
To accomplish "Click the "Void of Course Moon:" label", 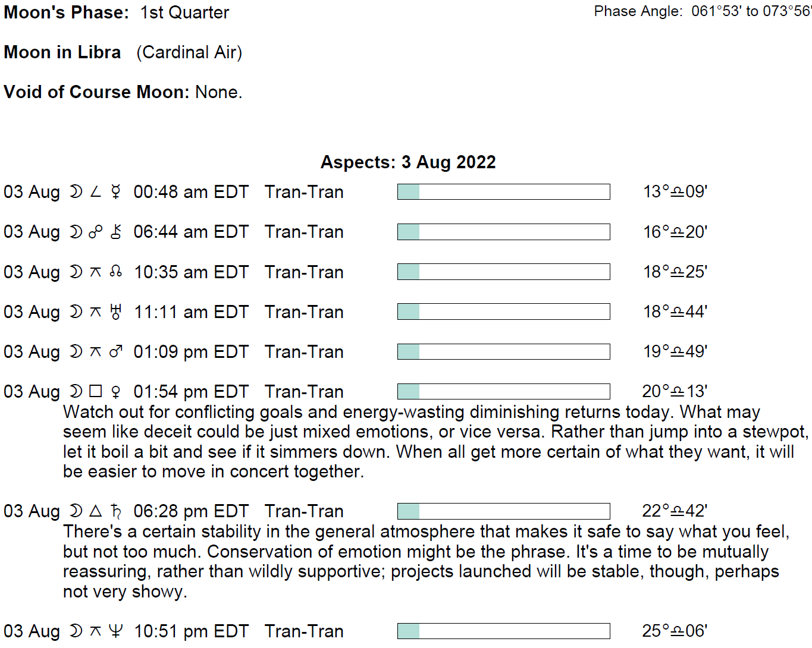I will click(x=96, y=92).
